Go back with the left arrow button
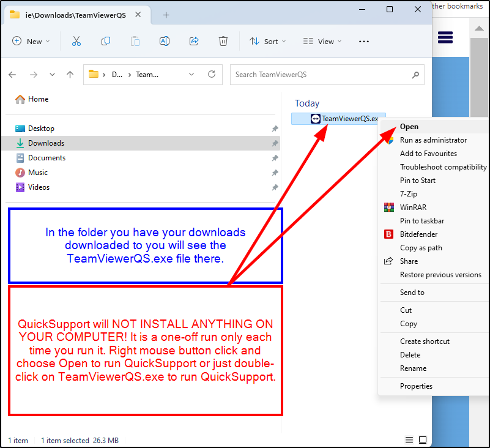This screenshot has width=490, height=448. [12, 75]
